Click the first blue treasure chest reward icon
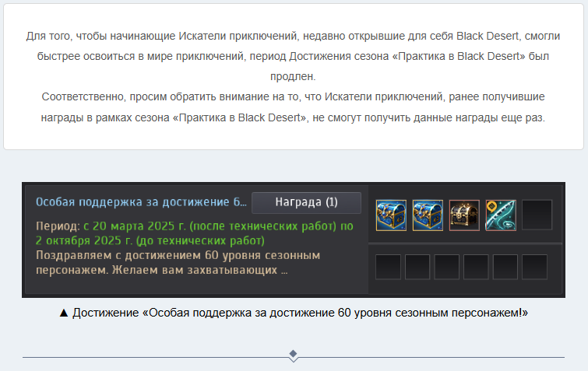 (x=391, y=215)
